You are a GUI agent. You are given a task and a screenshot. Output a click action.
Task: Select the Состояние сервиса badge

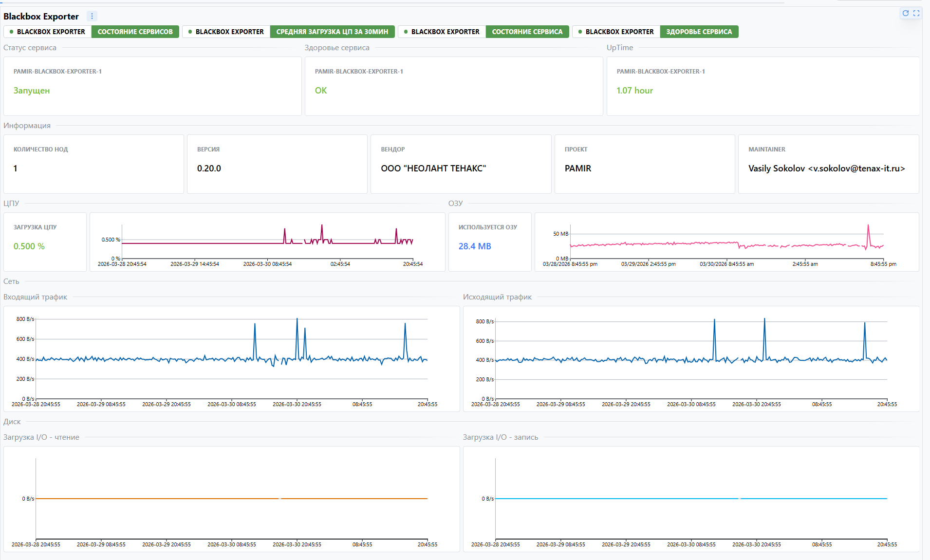[527, 32]
